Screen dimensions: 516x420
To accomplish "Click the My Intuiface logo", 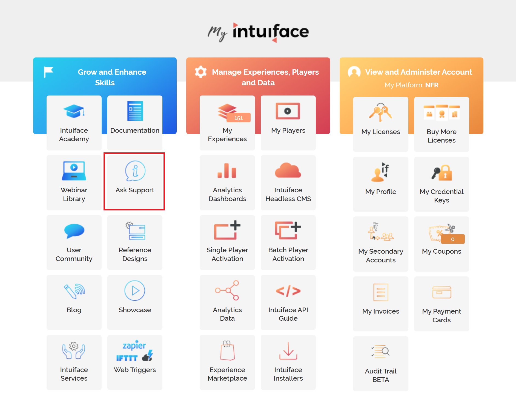I will tap(258, 32).
